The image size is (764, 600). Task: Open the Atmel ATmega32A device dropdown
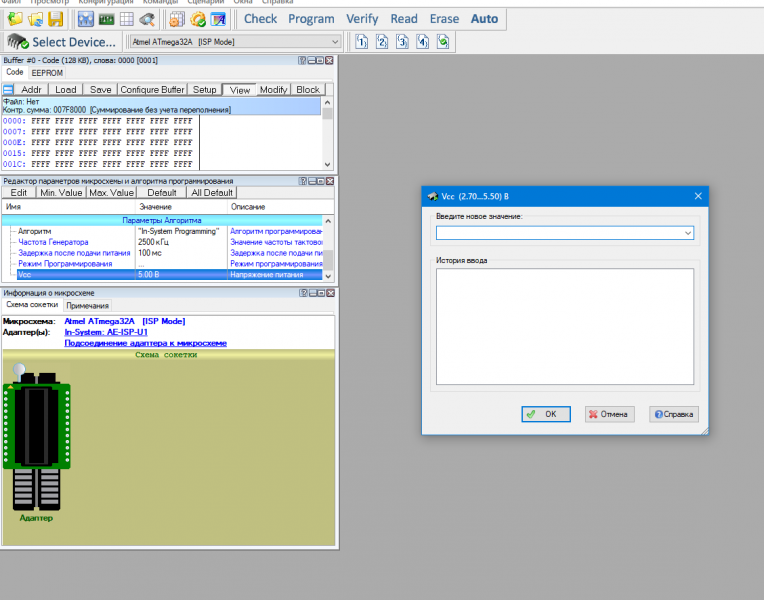tap(235, 42)
